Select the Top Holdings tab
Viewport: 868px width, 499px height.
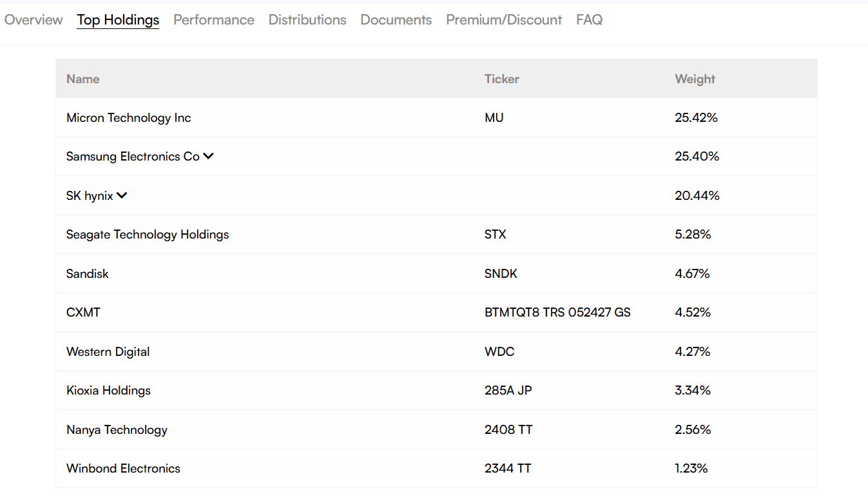[x=118, y=20]
